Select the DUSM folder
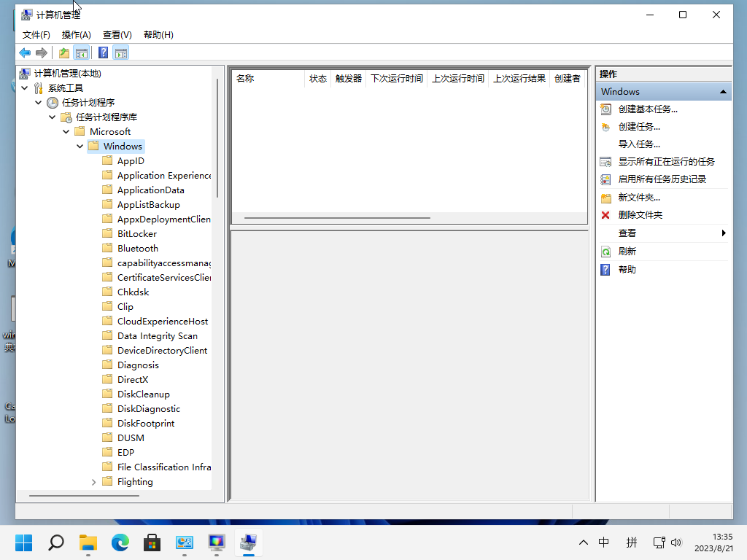The height and width of the screenshot is (560, 747). 131,438
